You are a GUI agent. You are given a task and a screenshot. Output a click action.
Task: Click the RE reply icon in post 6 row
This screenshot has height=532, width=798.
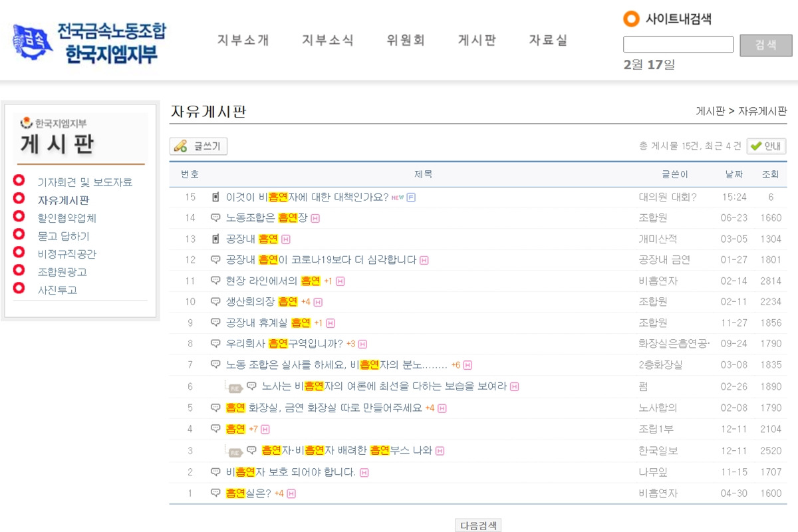[235, 388]
